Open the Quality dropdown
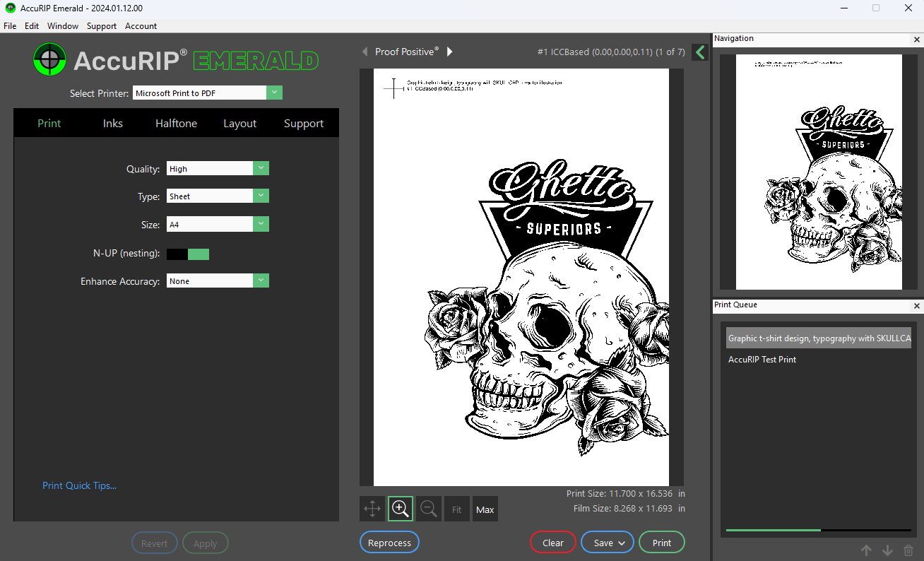Screen dimensions: 924x561 pyautogui.click(x=261, y=168)
